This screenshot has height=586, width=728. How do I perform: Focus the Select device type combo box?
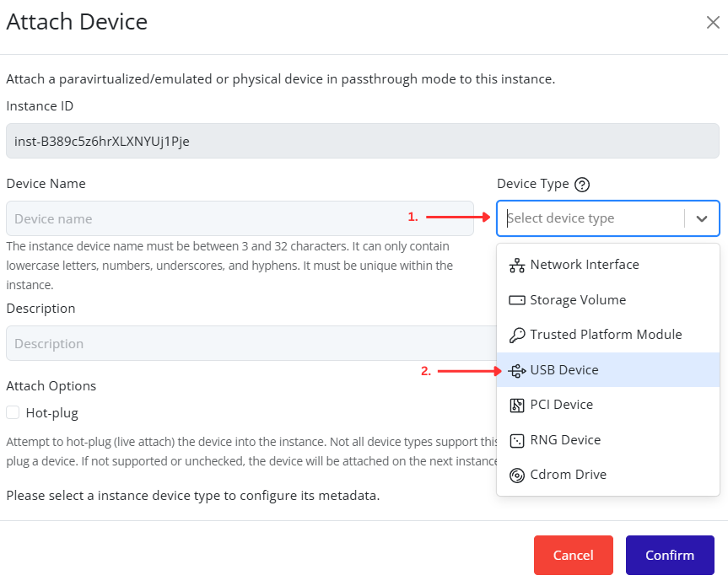(x=607, y=218)
